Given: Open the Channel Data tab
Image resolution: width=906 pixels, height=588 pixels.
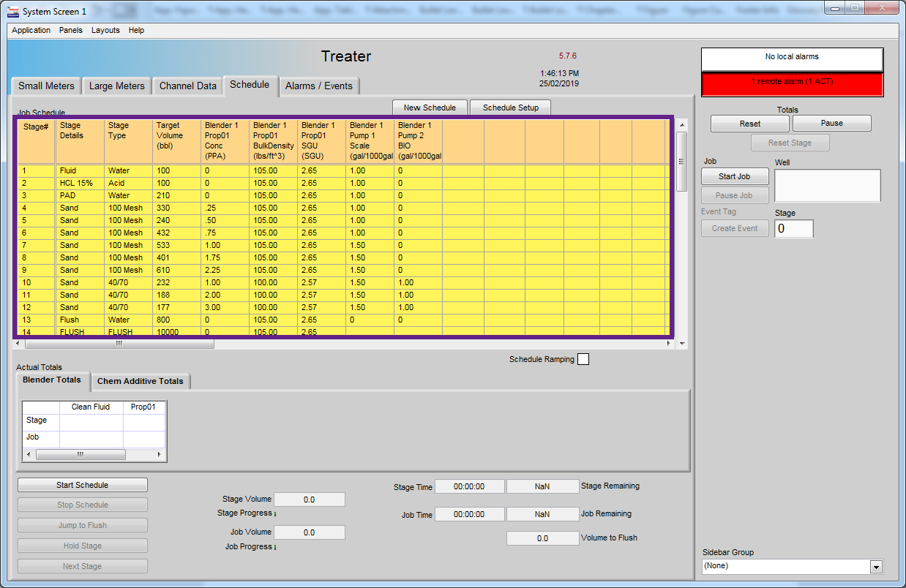Looking at the screenshot, I should click(x=187, y=86).
